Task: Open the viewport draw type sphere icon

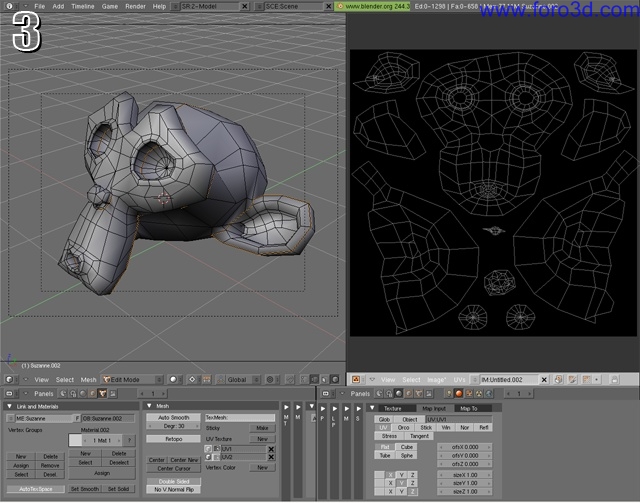Action: tap(173, 379)
